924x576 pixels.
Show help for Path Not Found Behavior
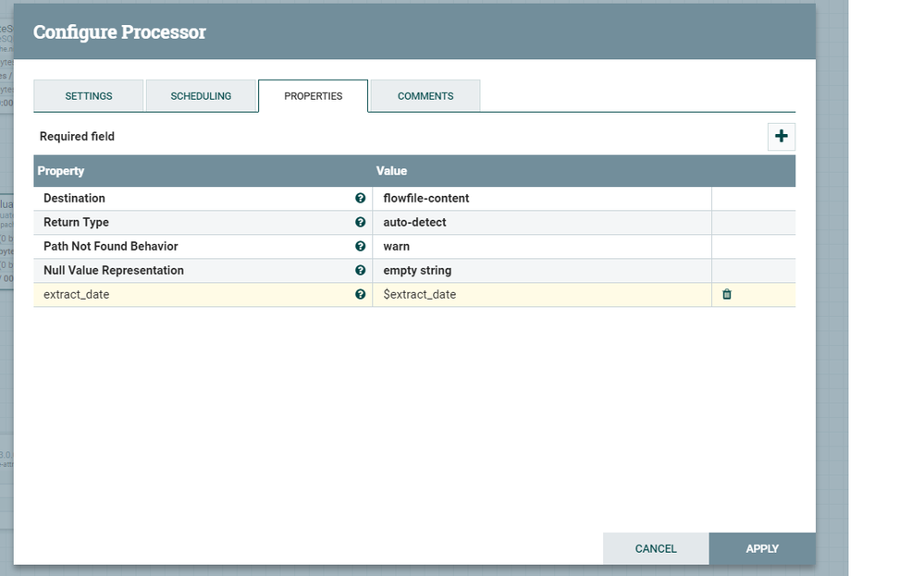tap(360, 246)
